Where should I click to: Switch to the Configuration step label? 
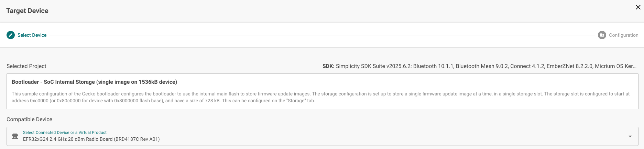[623, 35]
